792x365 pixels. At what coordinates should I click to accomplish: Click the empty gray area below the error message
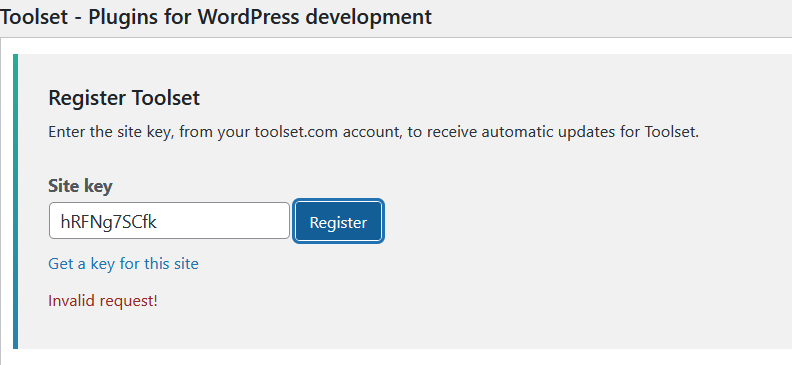pos(354,328)
